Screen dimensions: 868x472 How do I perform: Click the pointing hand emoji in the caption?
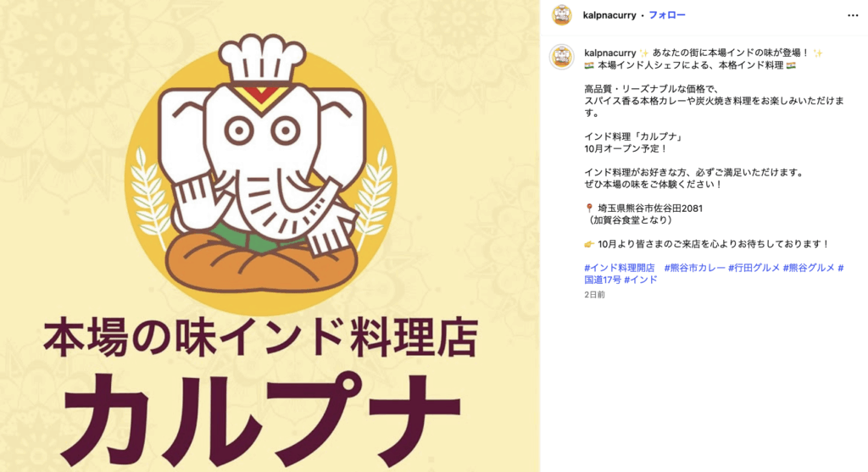click(589, 244)
